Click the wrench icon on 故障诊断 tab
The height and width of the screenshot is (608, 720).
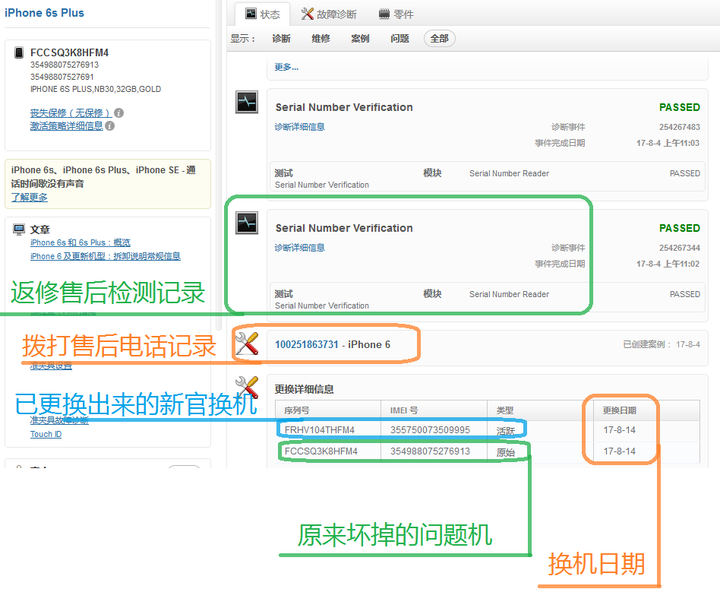click(307, 14)
